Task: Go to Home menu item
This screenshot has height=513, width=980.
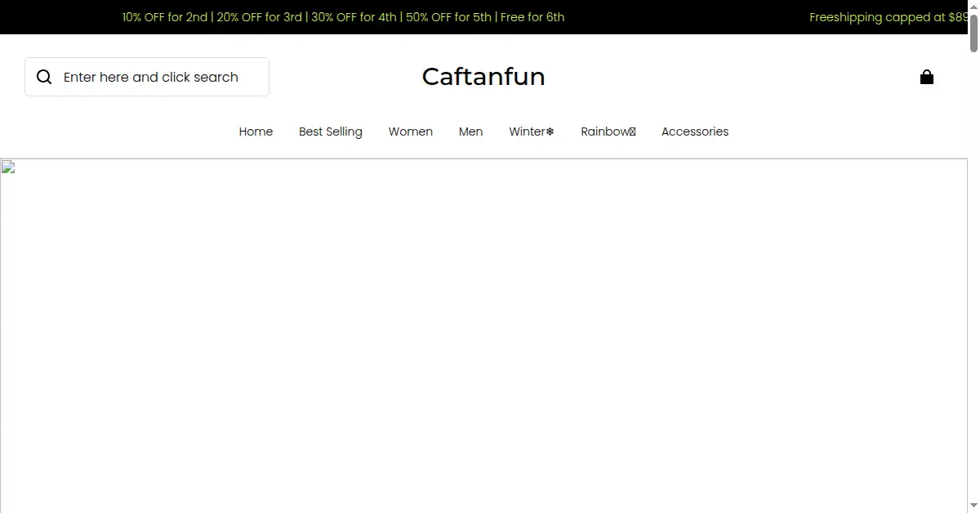Action: coord(256,132)
